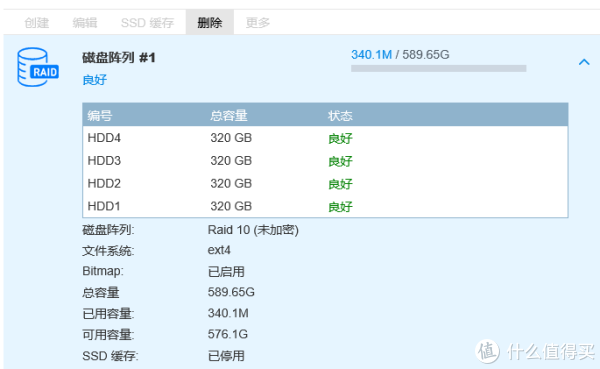The image size is (600, 369).
Task: Click the 状态 column header
Action: point(340,116)
